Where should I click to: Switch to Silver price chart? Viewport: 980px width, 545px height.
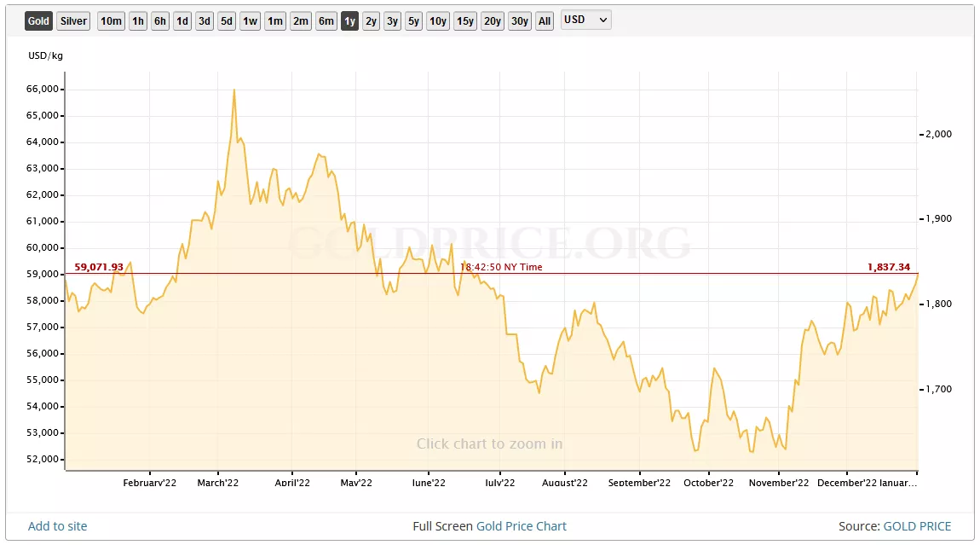[73, 21]
